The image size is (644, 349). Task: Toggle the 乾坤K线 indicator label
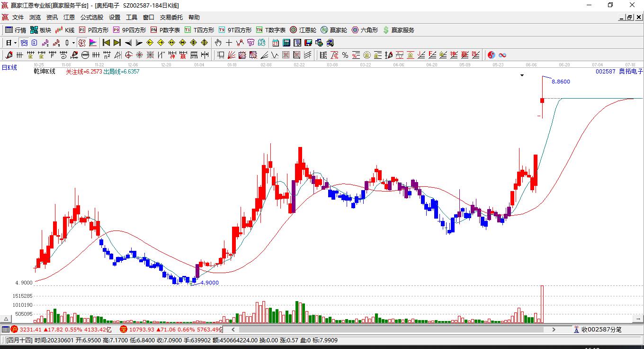(45, 72)
